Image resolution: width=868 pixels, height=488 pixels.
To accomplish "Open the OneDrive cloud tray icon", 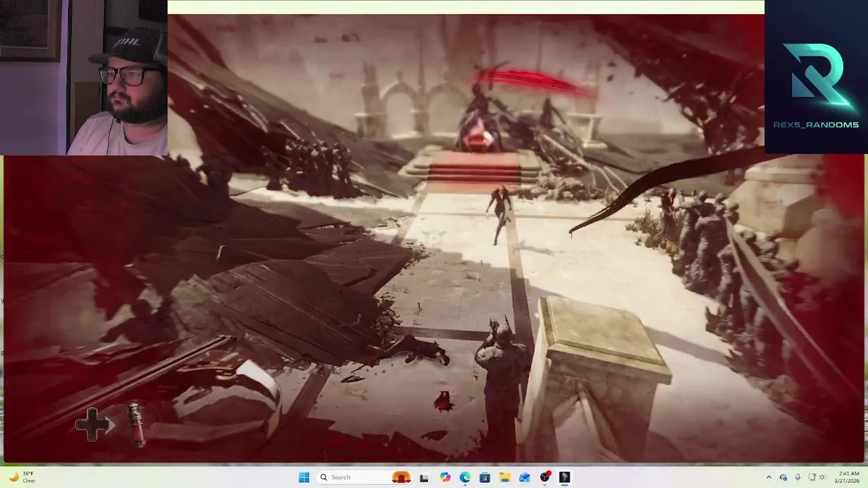I will pos(783,477).
